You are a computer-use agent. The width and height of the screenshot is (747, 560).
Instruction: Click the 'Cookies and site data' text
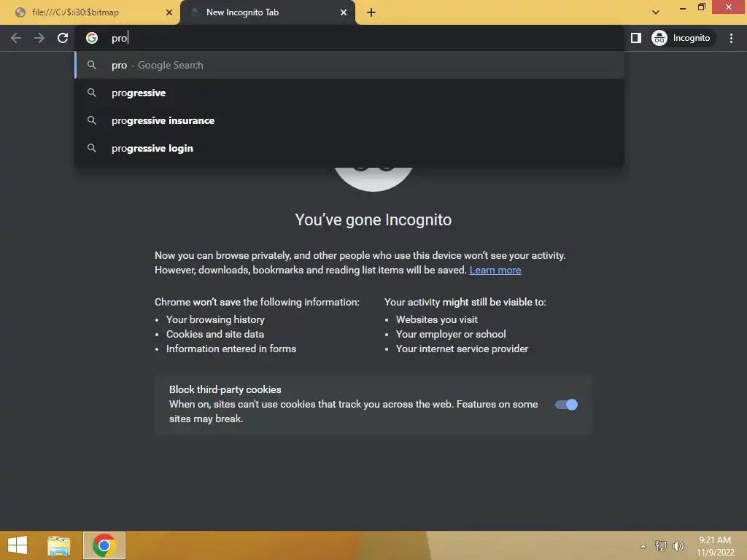215,334
